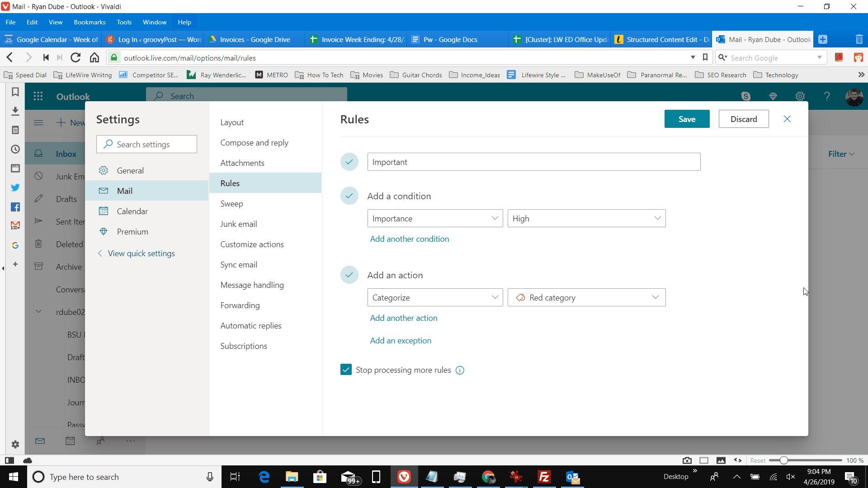Click the Add an exception link
The width and height of the screenshot is (868, 488).
coord(400,340)
